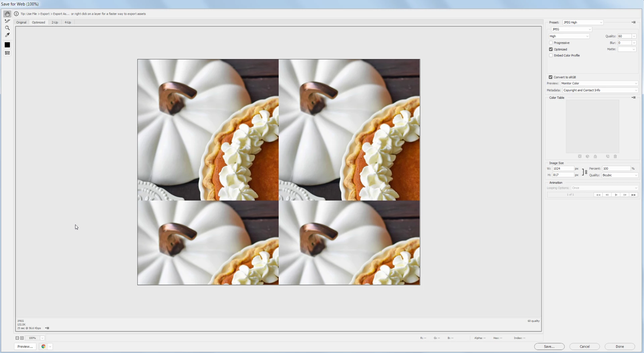Open the Blur value slider arrow

(634, 43)
